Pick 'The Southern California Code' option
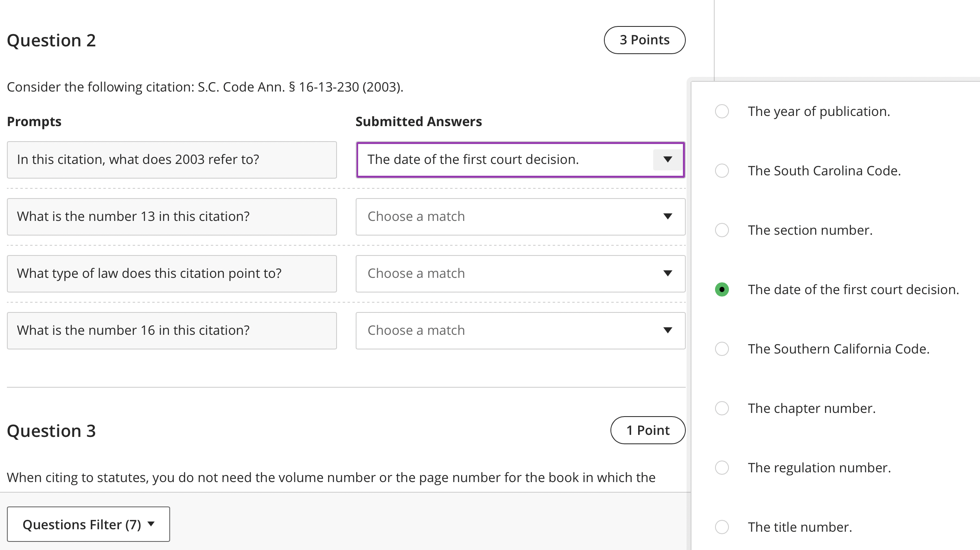 point(722,349)
